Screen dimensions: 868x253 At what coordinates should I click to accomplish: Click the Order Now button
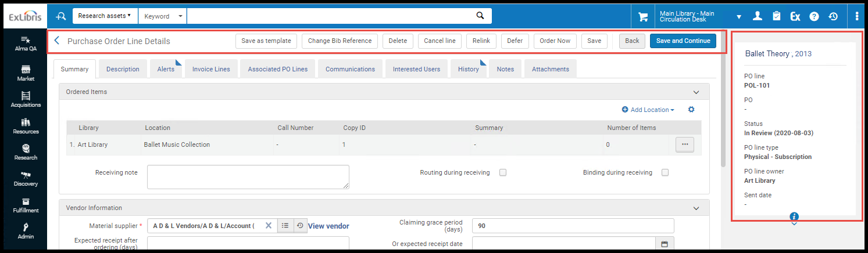(555, 41)
